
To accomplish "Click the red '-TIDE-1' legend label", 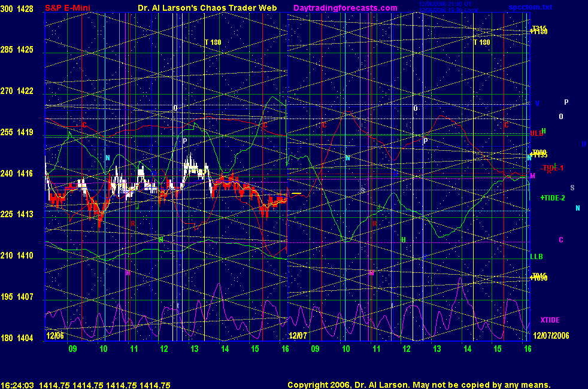I will pos(552,168).
